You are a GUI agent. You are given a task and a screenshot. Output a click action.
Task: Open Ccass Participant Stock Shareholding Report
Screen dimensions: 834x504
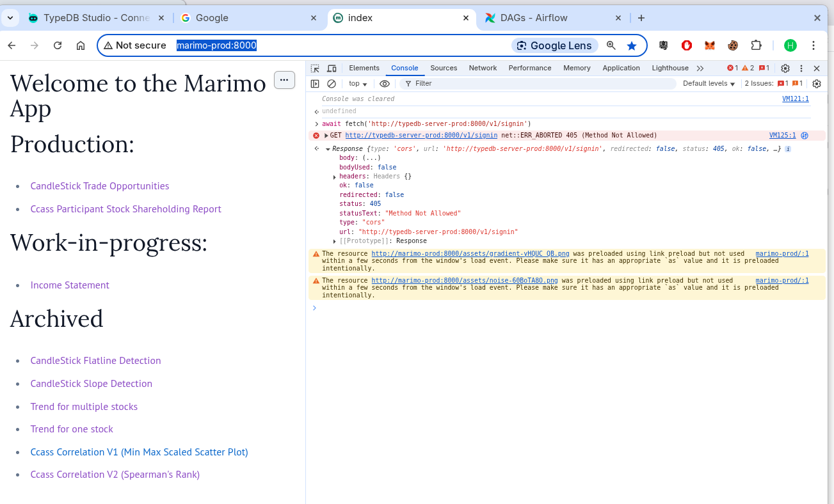[x=125, y=209]
